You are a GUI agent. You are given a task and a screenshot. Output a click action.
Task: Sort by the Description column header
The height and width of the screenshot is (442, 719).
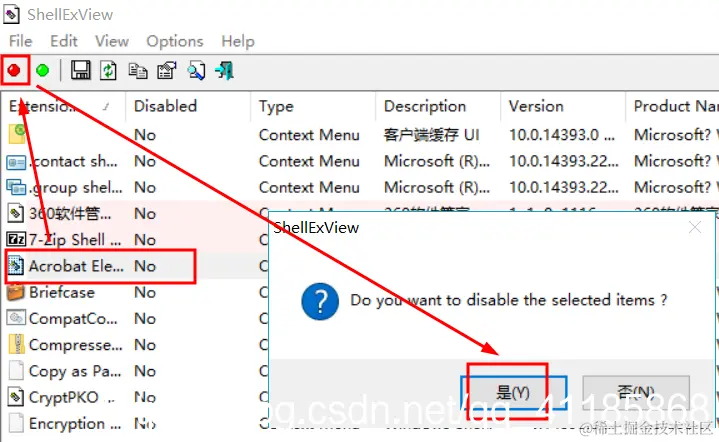pos(437,106)
